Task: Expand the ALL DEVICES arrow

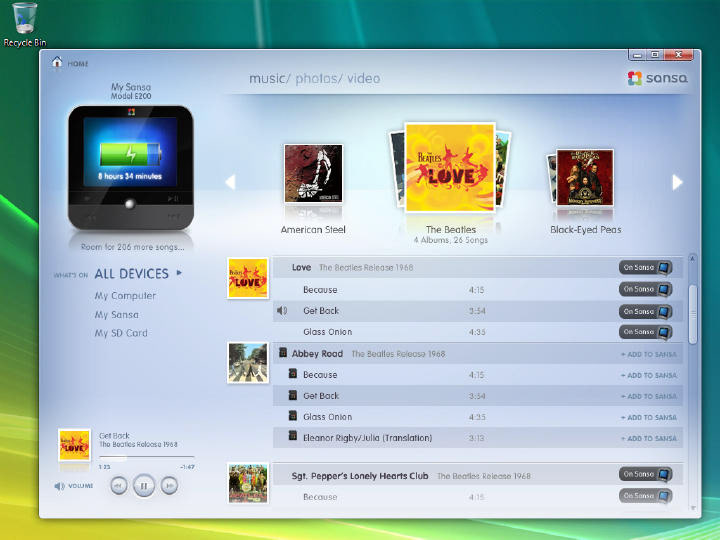Action: click(179, 272)
